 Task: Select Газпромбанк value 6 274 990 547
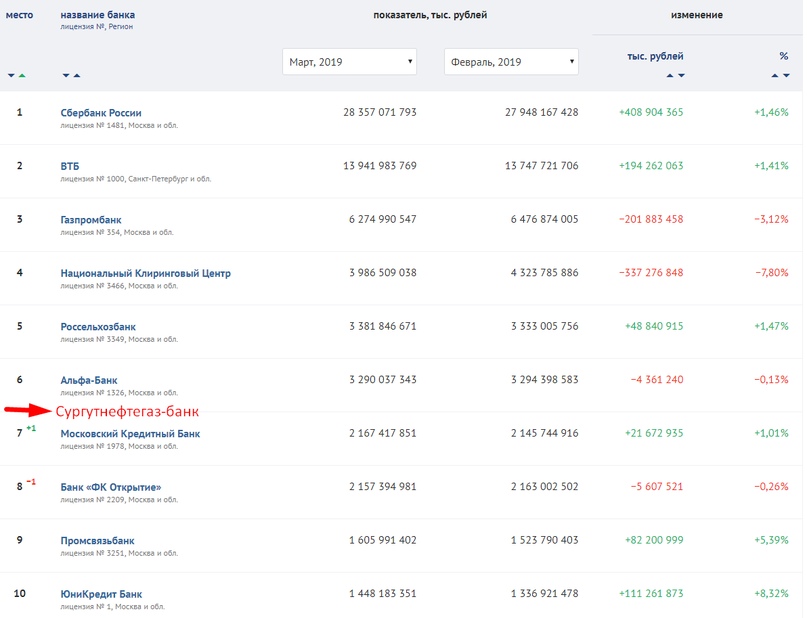click(x=383, y=219)
